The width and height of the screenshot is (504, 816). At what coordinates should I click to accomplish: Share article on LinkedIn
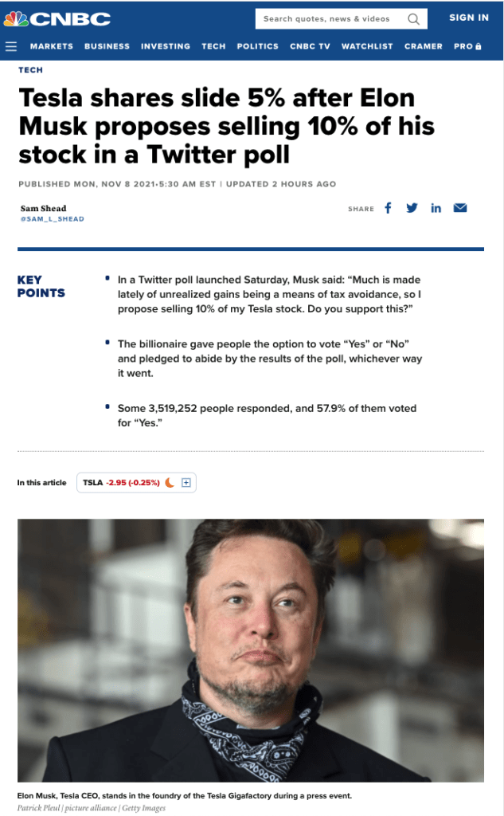pos(436,208)
